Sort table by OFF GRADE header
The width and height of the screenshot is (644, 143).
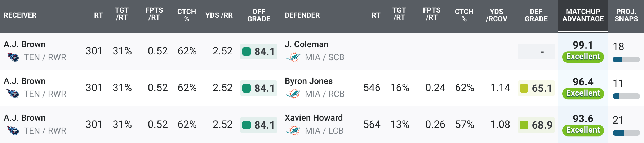[x=259, y=15]
